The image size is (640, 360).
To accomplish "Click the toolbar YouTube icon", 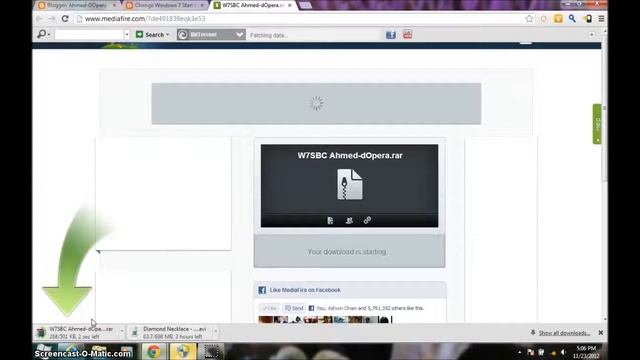I will click(407, 34).
